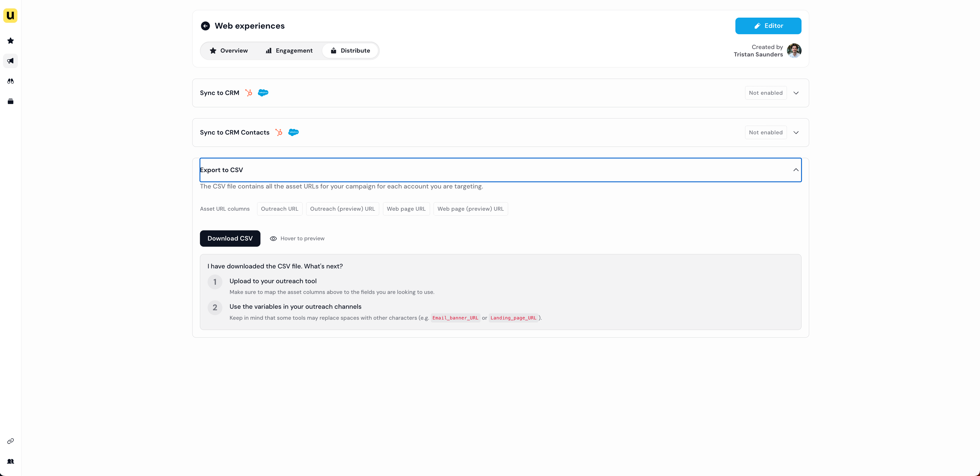The image size is (980, 476).
Task: Click Tristan Saunders' avatar
Action: pyautogui.click(x=794, y=51)
